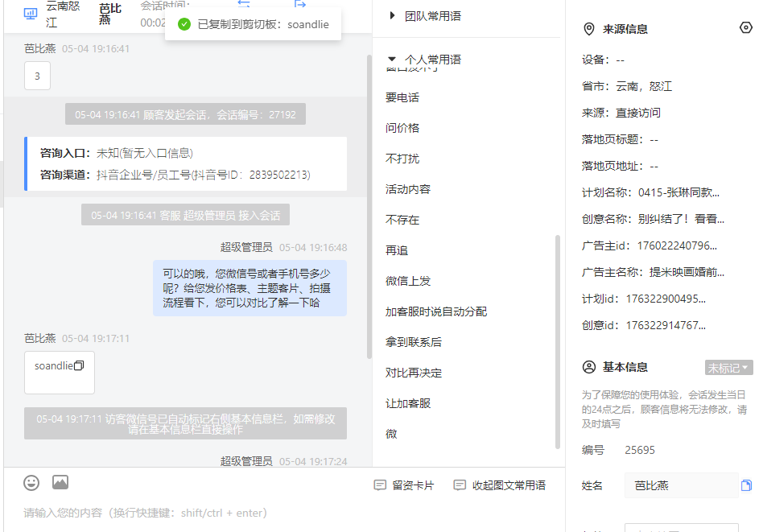Click the quick phrases list scrollbar
This screenshot has width=763, height=532.
(558, 342)
